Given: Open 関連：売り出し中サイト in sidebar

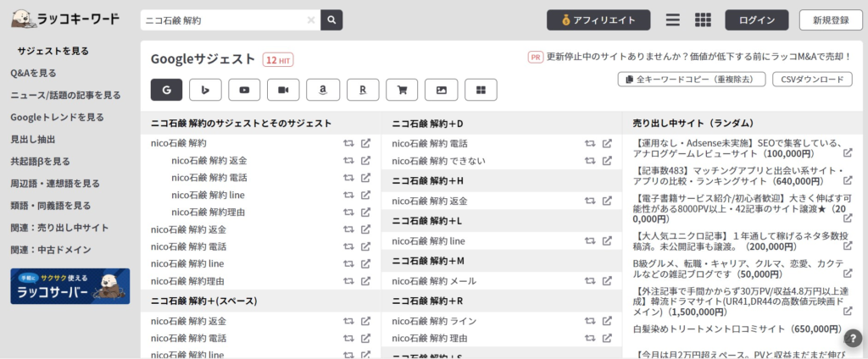Looking at the screenshot, I should [x=59, y=228].
